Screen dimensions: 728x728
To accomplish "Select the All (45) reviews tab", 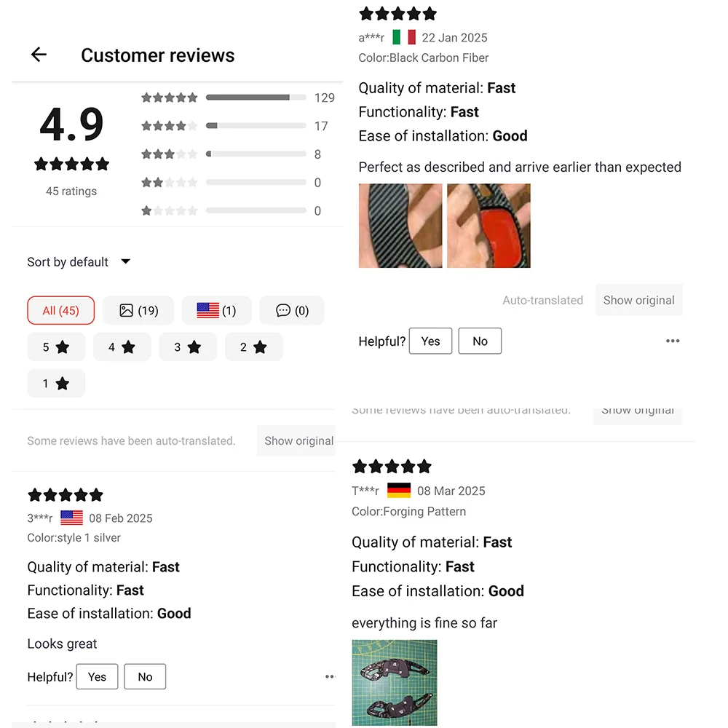I will (x=60, y=310).
